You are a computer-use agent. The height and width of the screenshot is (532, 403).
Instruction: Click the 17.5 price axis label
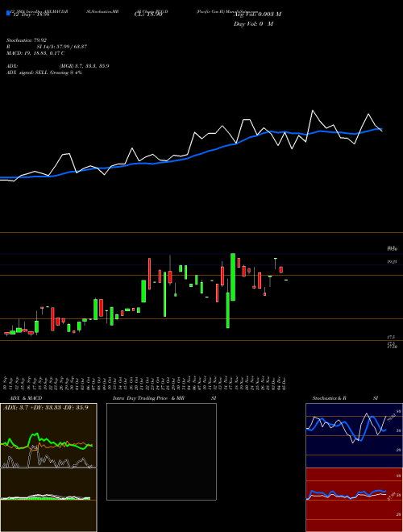(391, 337)
